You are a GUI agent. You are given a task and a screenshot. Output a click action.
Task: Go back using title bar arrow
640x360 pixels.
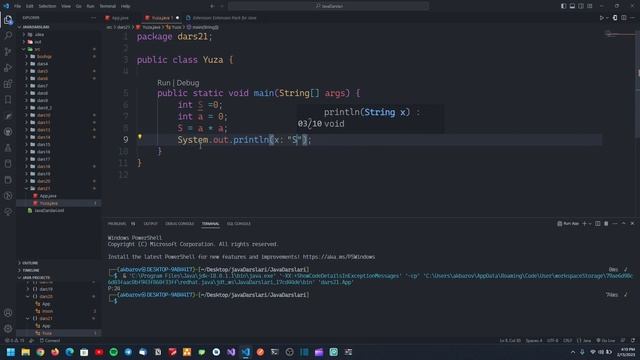pyautogui.click(x=212, y=6)
